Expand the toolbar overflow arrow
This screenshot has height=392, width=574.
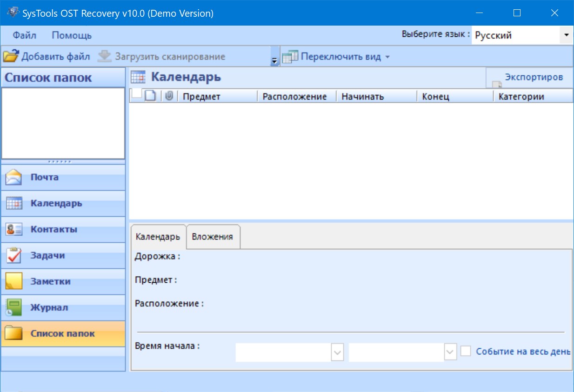point(274,60)
